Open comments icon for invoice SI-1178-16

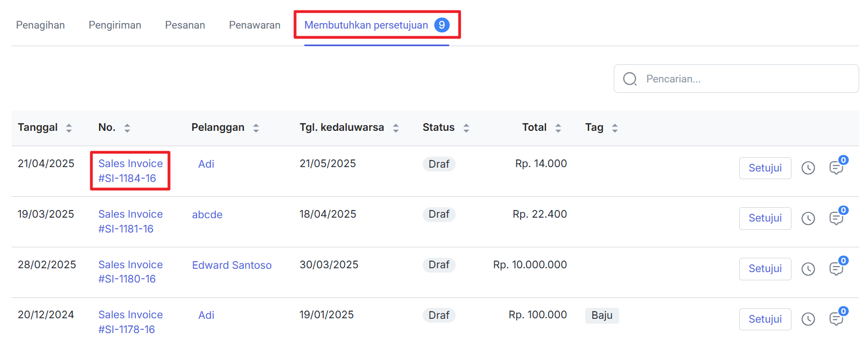(836, 319)
